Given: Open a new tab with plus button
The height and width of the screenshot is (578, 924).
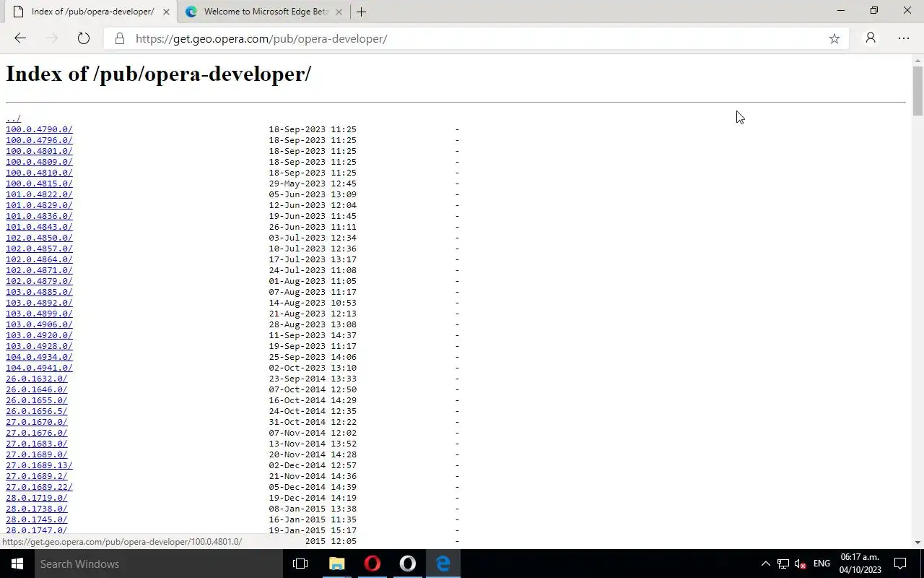Looking at the screenshot, I should point(361,12).
